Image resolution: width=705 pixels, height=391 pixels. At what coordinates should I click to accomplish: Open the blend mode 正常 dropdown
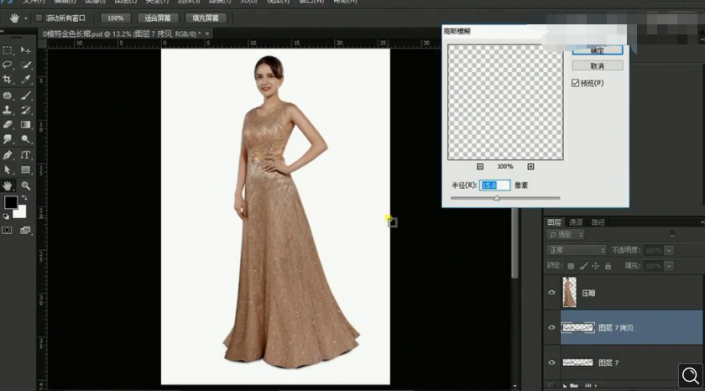click(x=576, y=250)
